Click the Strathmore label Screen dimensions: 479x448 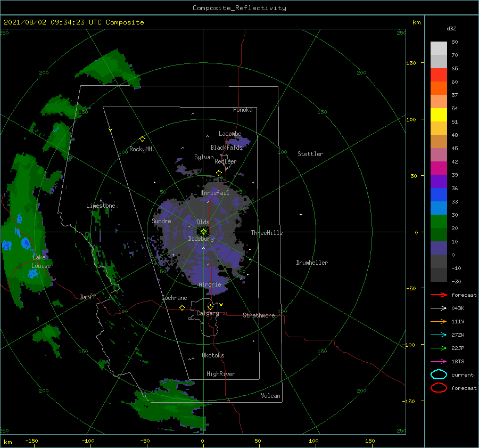(259, 315)
